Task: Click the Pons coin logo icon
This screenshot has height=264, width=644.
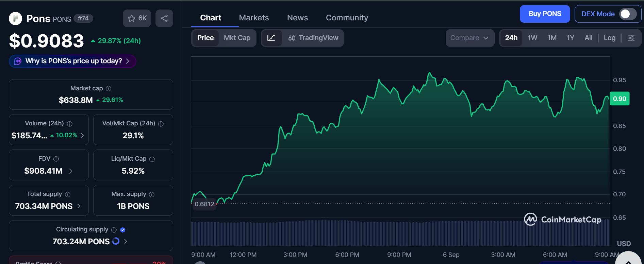Action: pos(15,18)
